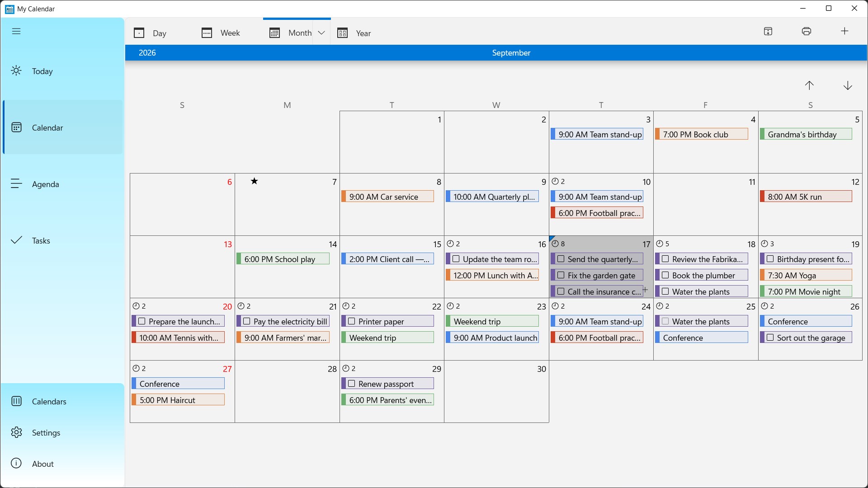868x488 pixels.
Task: Select the Calendar item in sidebar
Action: click(62, 127)
